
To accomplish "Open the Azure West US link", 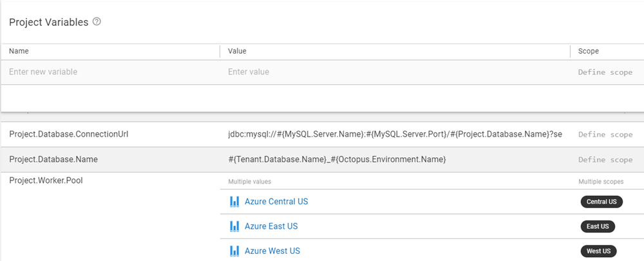I will tap(272, 251).
